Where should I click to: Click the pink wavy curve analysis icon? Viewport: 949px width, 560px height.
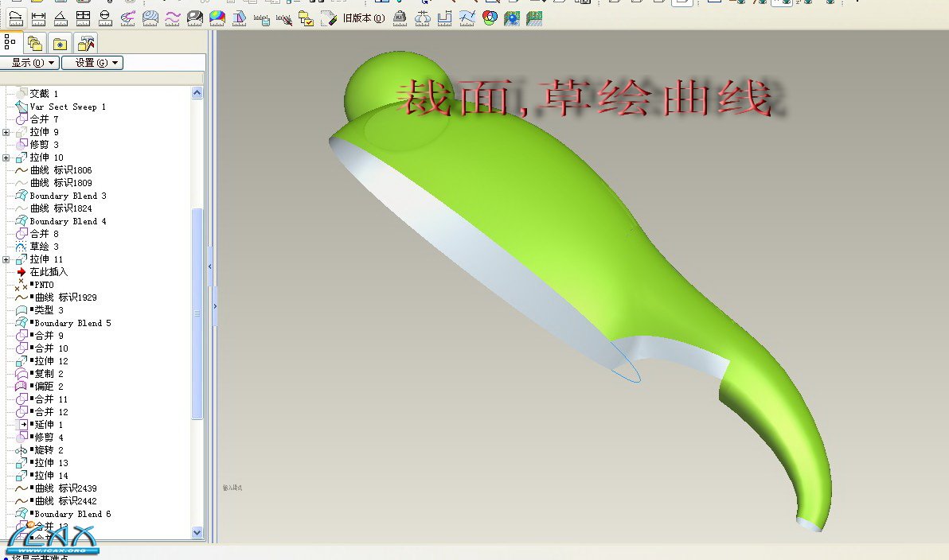(x=172, y=17)
